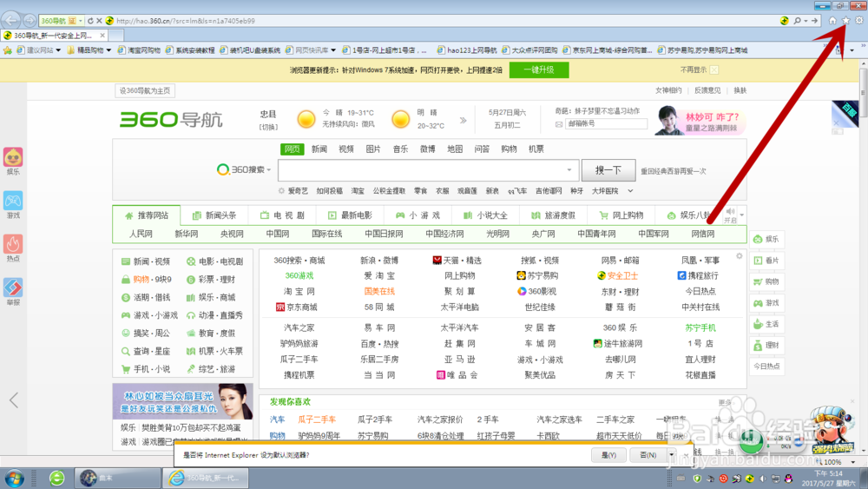This screenshot has width=868, height=489.
Task: Open the 人民网 link
Action: [x=141, y=234]
